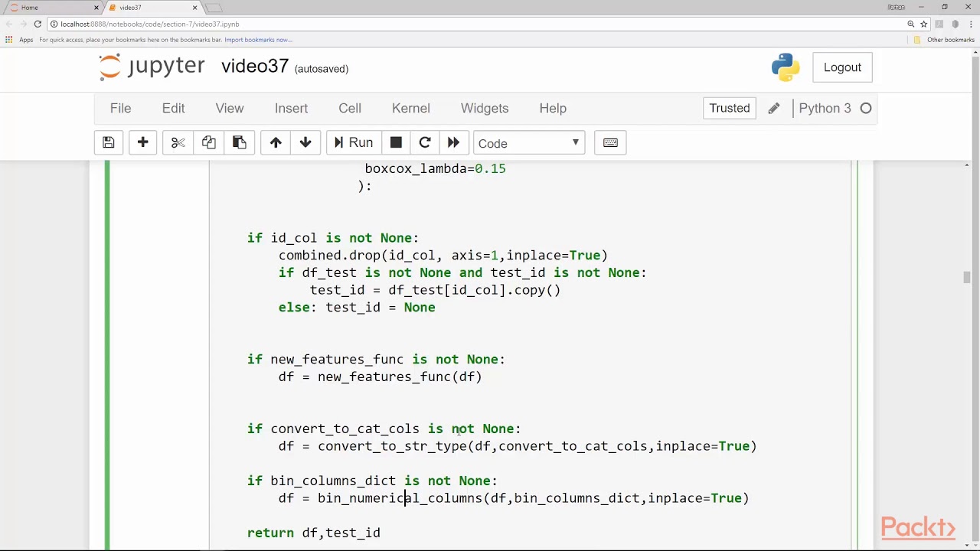Screen dimensions: 980x551
Task: Insert cell below with plus icon
Action: (142, 143)
